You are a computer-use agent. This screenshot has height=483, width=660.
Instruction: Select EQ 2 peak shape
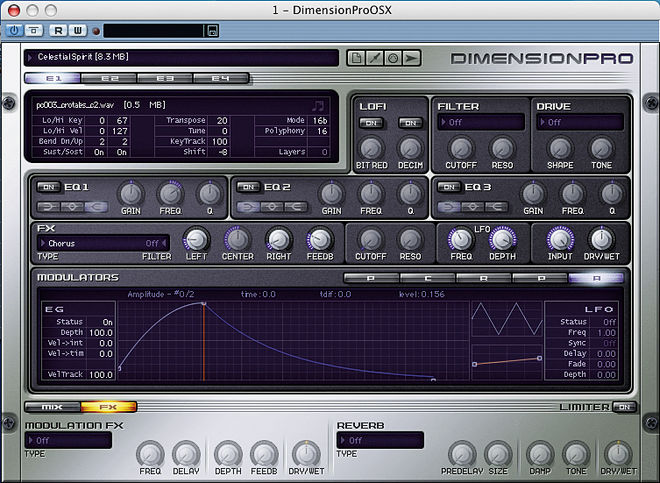coord(272,207)
